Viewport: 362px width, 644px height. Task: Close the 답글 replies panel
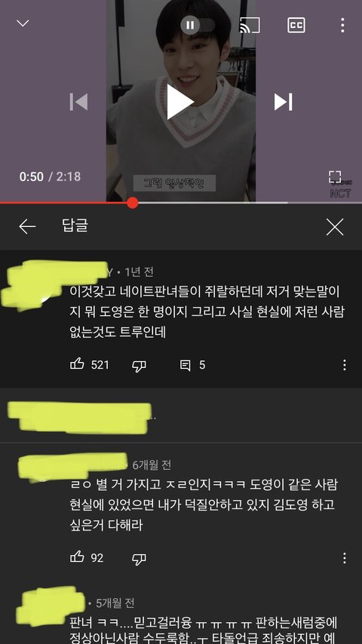tap(334, 227)
